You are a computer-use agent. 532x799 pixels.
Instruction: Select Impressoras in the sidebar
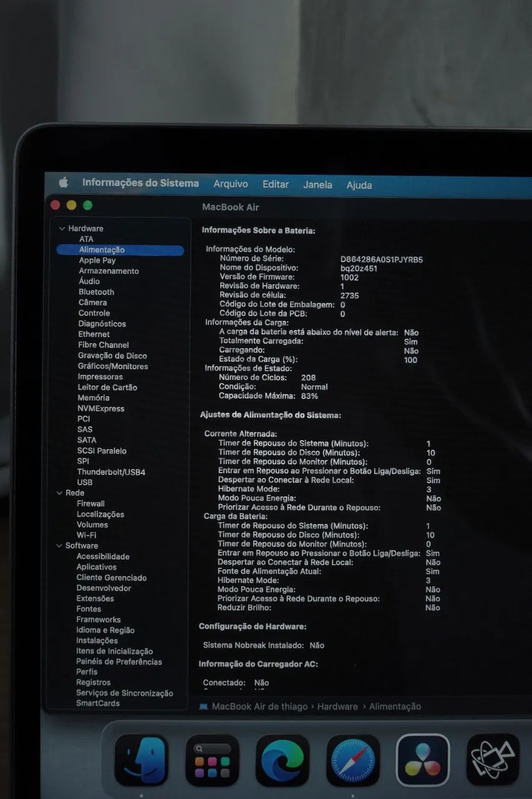coord(100,376)
